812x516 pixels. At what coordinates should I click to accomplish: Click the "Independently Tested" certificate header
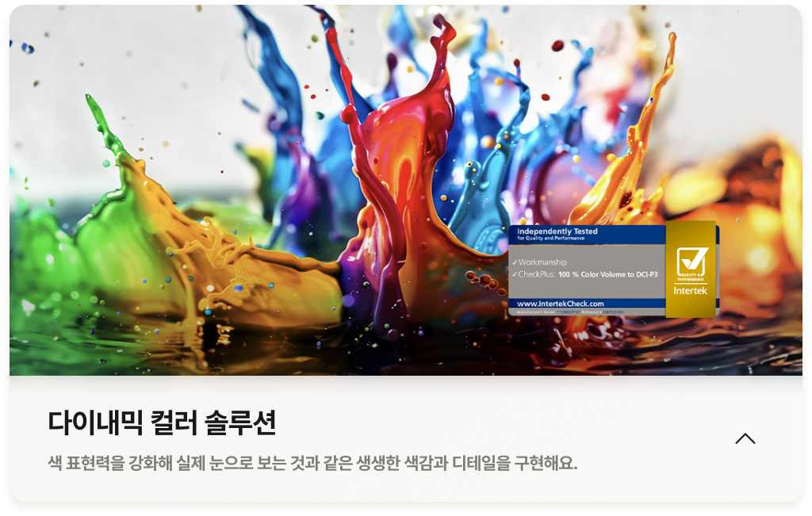(557, 231)
